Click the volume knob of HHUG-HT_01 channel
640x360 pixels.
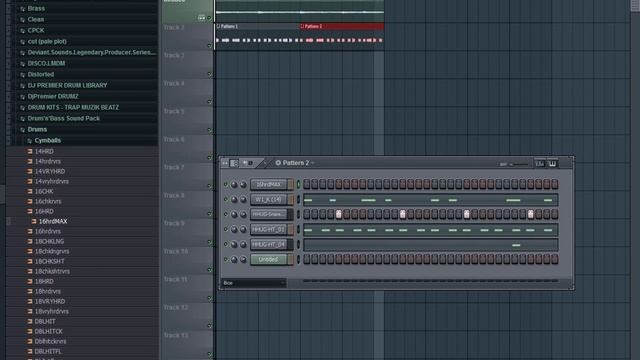(x=243, y=229)
